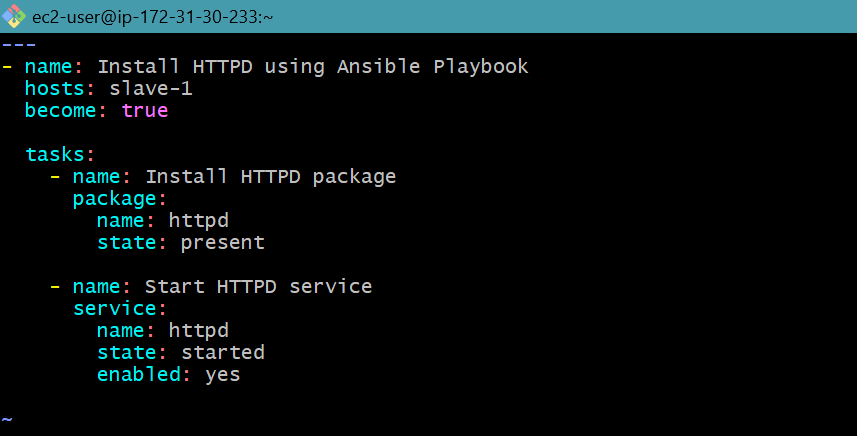
Task: Click the Git Bash icon in title bar
Action: click(x=14, y=17)
